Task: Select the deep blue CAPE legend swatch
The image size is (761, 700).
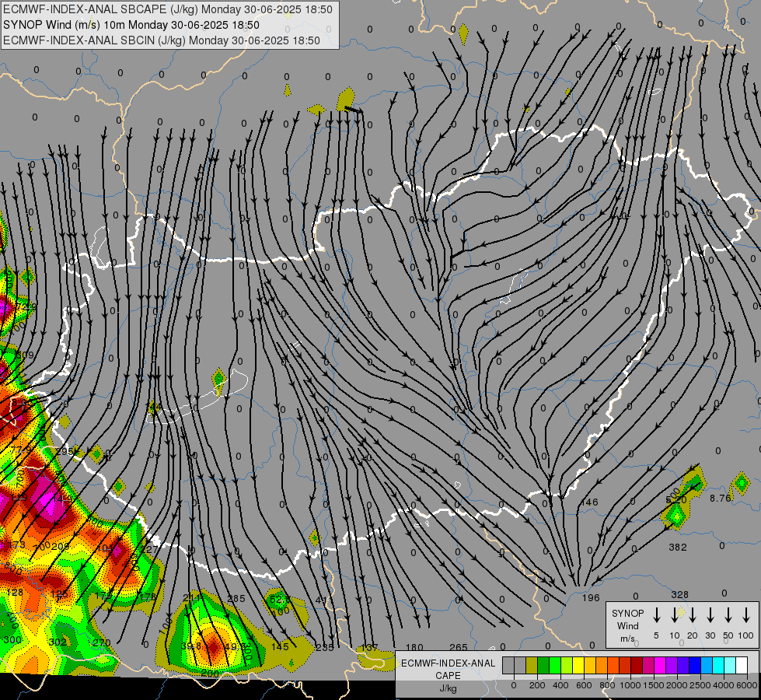Action: (x=694, y=665)
